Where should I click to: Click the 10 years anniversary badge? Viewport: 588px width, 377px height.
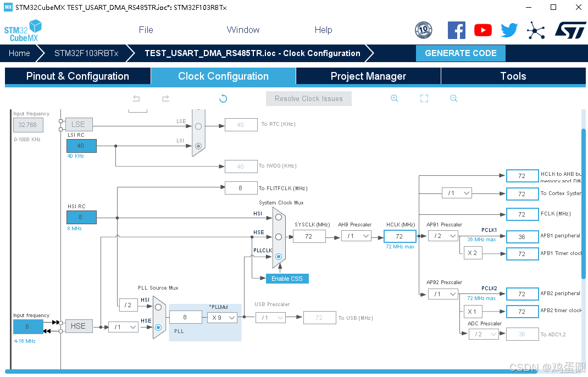coord(423,30)
